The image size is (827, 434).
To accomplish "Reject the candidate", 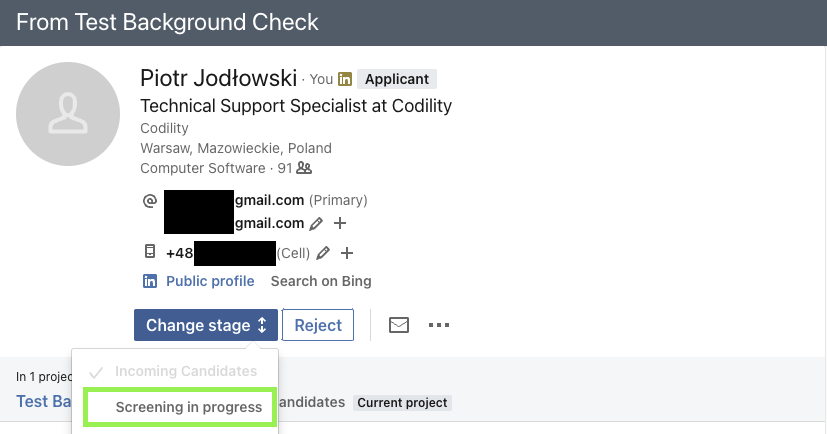I will (318, 325).
